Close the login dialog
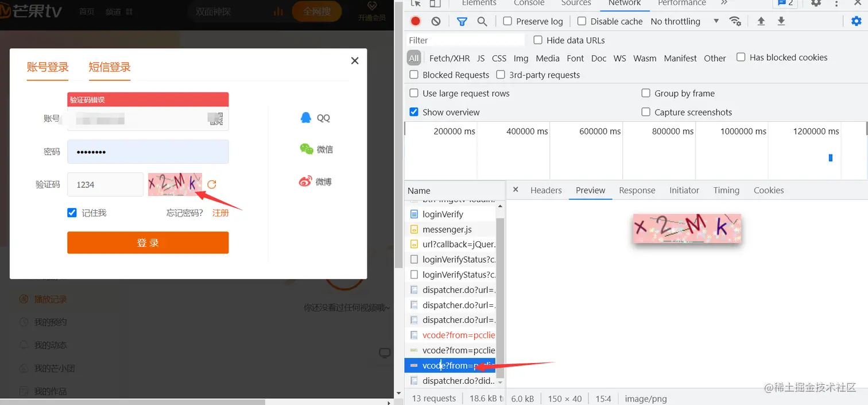This screenshot has width=868, height=405. (355, 60)
